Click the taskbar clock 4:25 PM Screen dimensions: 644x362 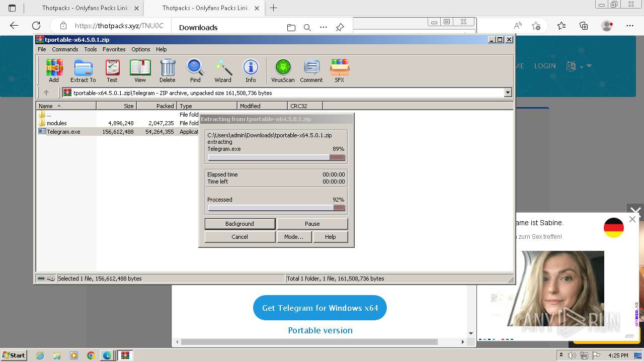[618, 355]
